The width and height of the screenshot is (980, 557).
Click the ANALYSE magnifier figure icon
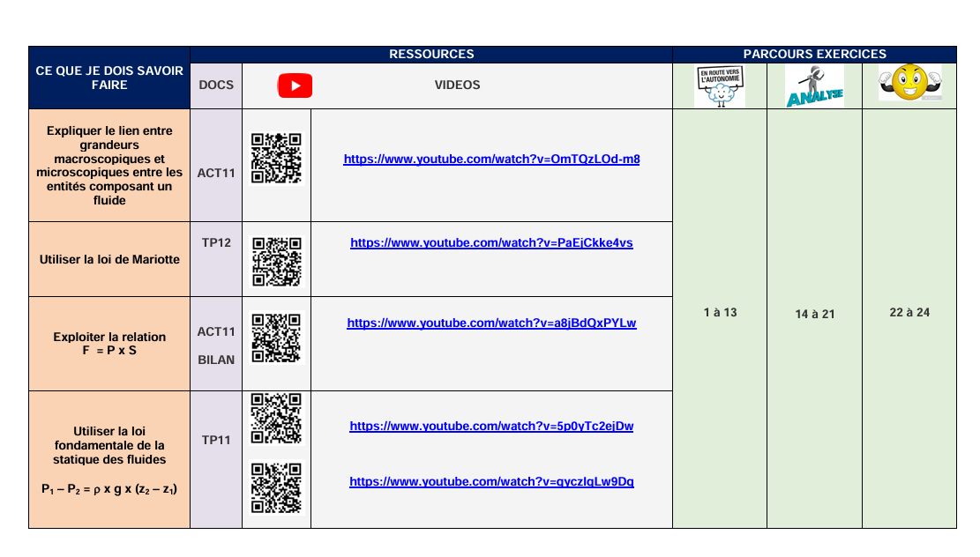pyautogui.click(x=814, y=86)
